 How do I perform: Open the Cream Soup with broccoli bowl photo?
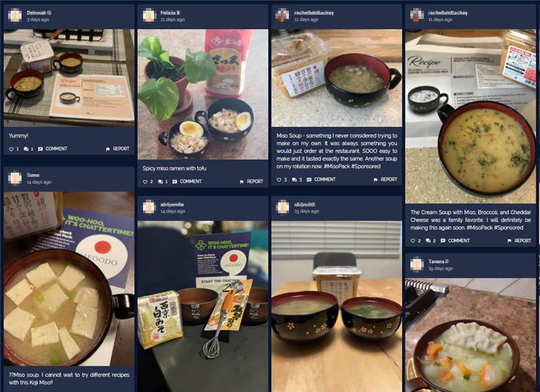click(x=470, y=116)
